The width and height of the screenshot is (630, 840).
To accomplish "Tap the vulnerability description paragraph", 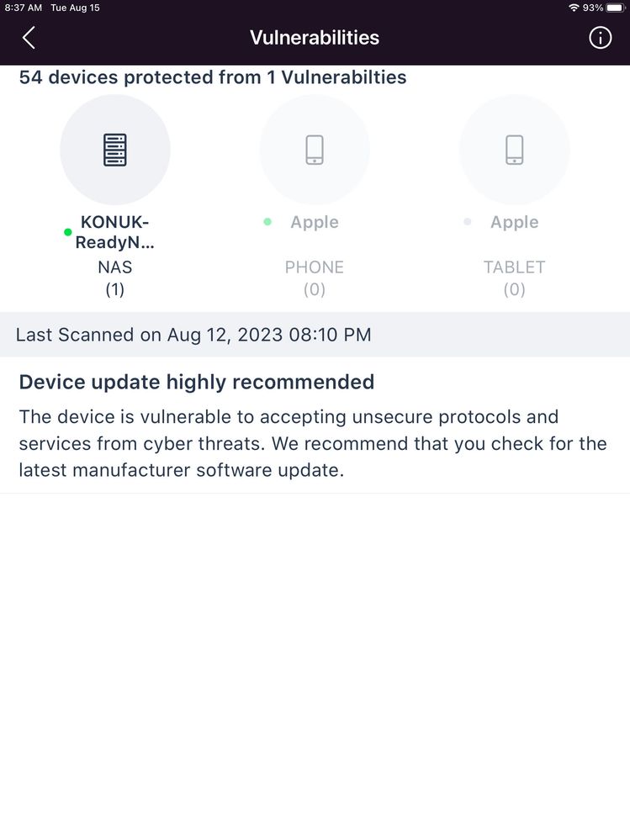I will pos(313,443).
